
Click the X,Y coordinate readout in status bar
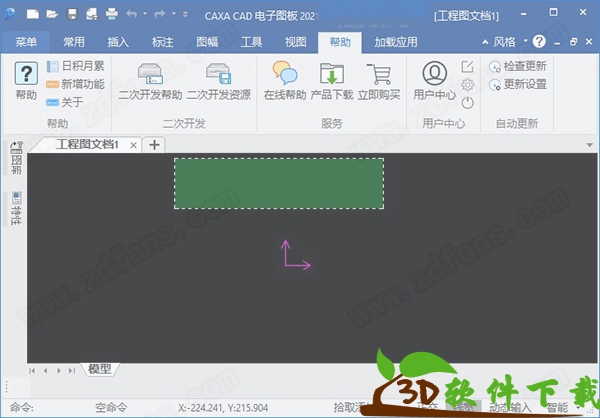223,408
